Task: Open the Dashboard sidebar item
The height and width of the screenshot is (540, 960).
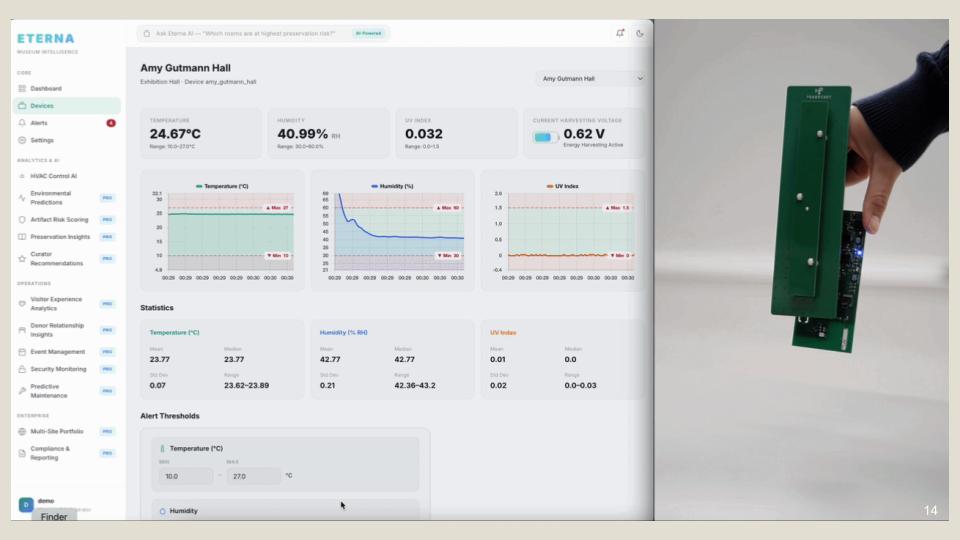Action: (x=66, y=89)
